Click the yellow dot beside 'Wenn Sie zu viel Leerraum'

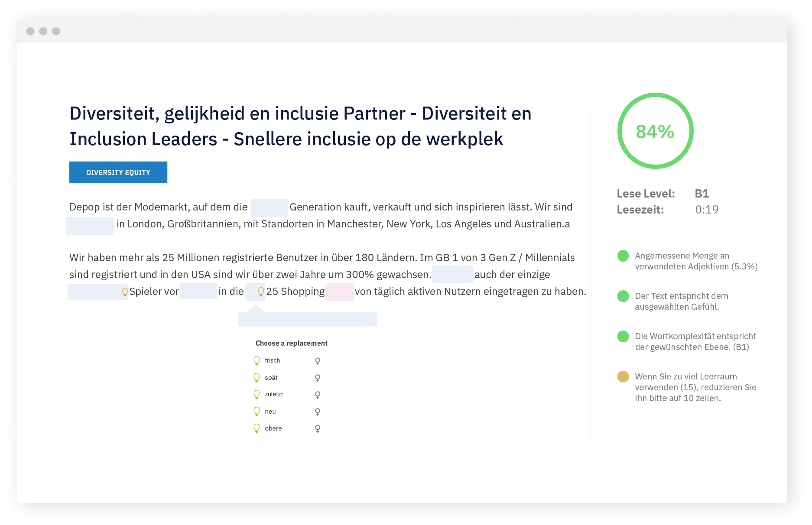[623, 376]
